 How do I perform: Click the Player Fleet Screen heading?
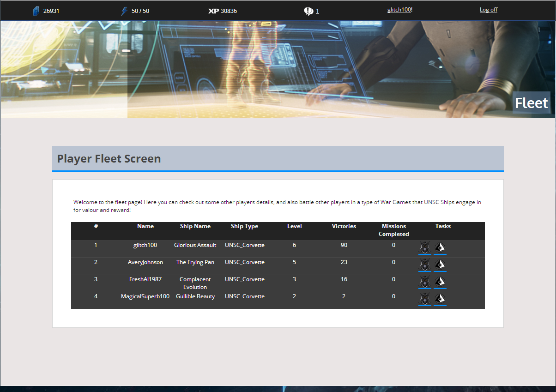point(109,158)
